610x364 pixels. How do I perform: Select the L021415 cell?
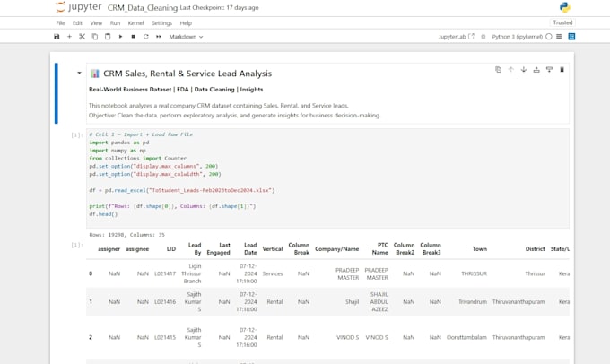(x=165, y=338)
